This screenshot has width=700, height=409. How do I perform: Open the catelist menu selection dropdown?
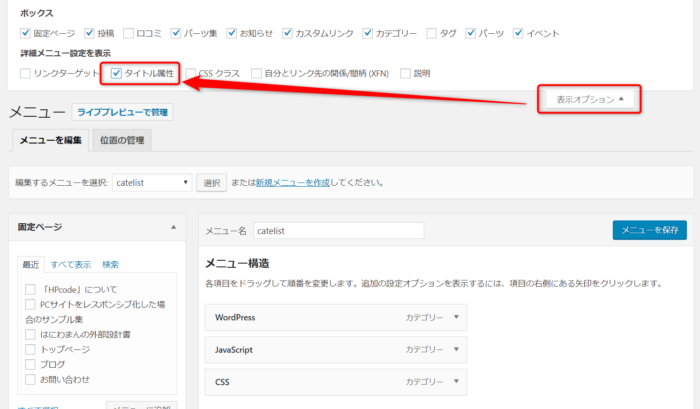coord(151,183)
